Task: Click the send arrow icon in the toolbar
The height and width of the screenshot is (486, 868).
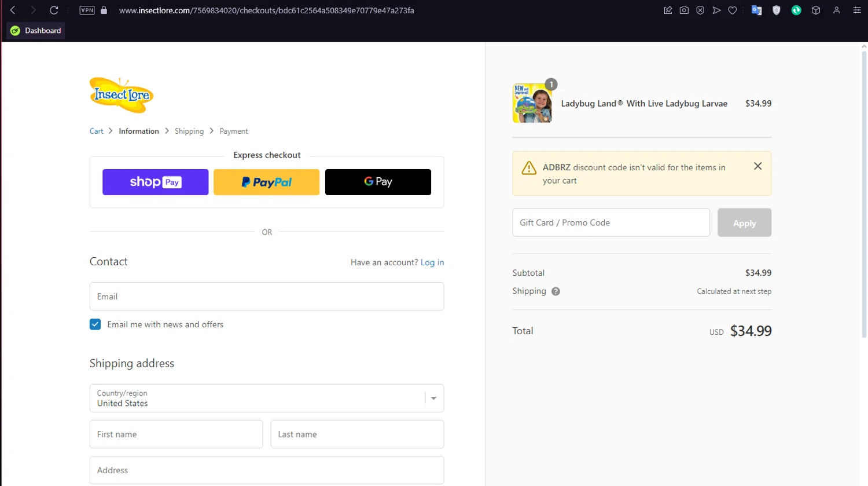Action: point(716,10)
